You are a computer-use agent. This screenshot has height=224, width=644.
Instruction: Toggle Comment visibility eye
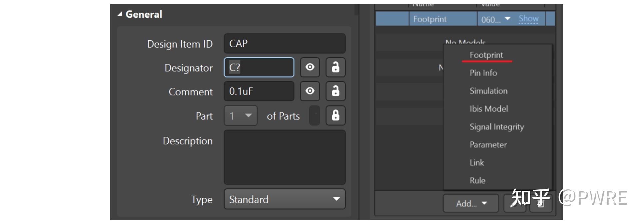tap(310, 91)
